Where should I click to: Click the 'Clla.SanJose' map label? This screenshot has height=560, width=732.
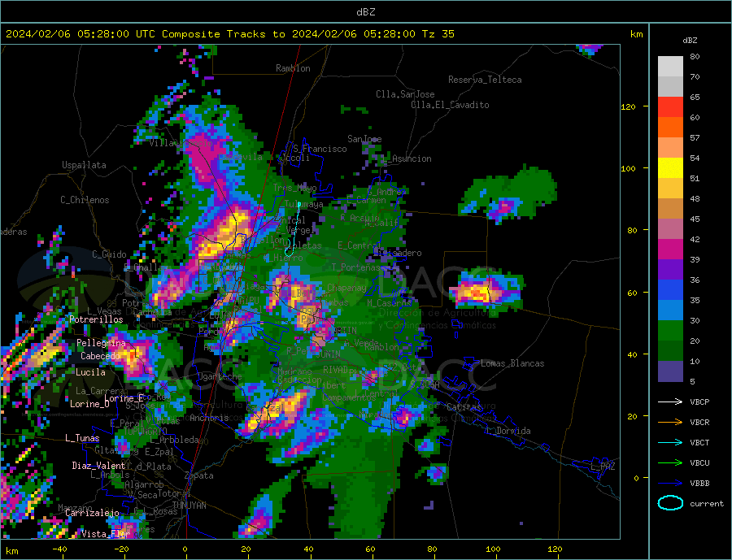tap(405, 94)
